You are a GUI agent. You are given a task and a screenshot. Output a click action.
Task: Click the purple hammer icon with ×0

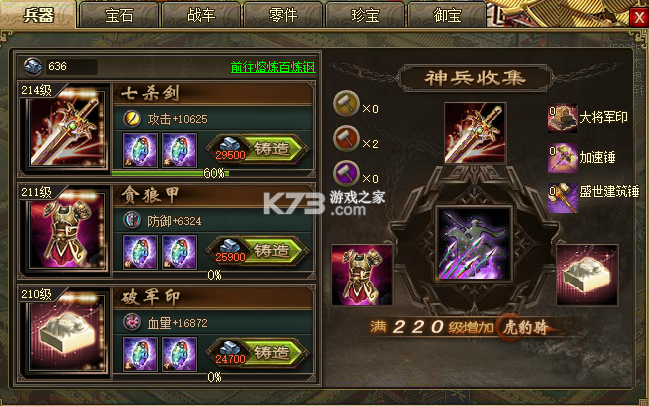coord(346,174)
